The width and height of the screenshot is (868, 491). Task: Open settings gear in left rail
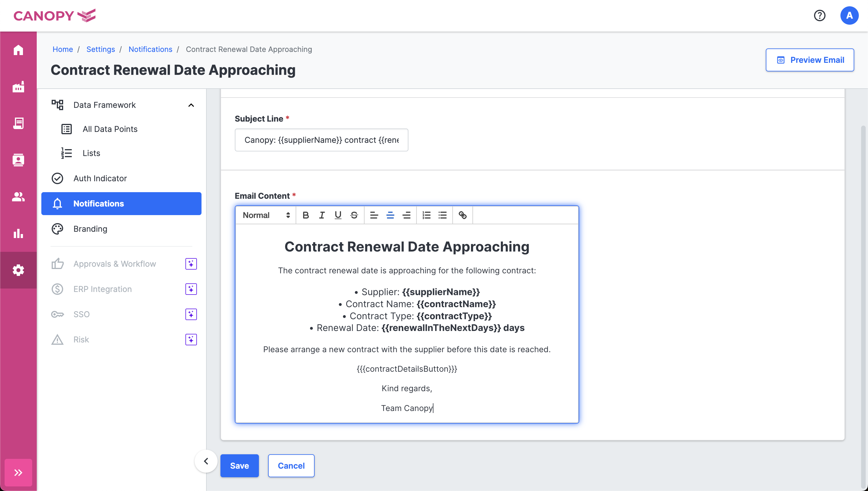(18, 270)
